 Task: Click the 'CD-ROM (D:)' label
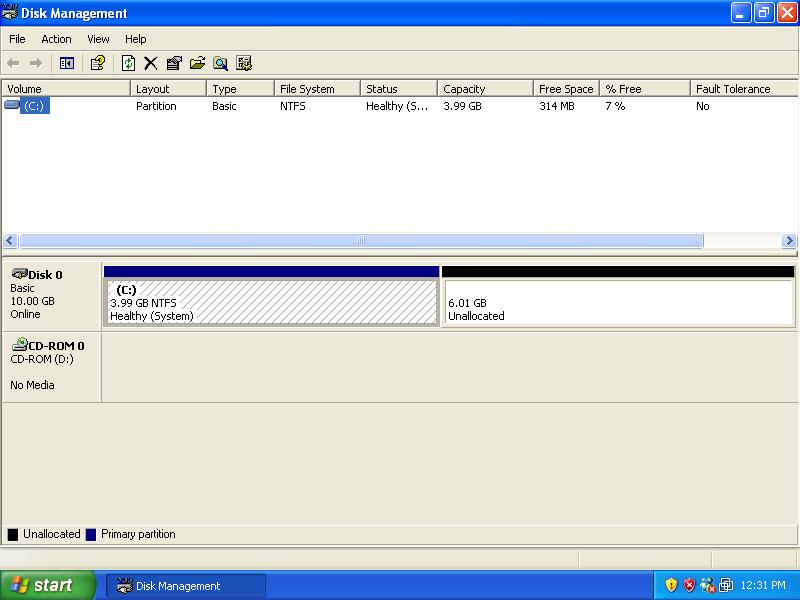(x=42, y=359)
